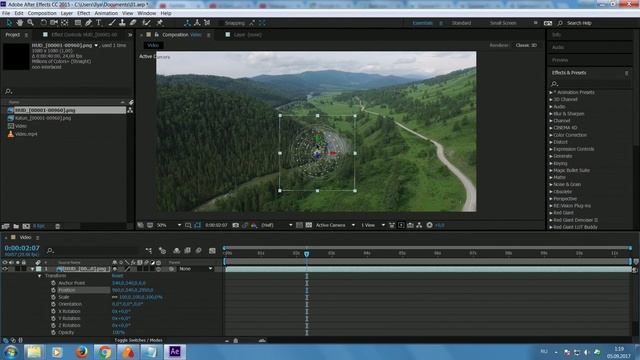Select Standard workspace

461,23
